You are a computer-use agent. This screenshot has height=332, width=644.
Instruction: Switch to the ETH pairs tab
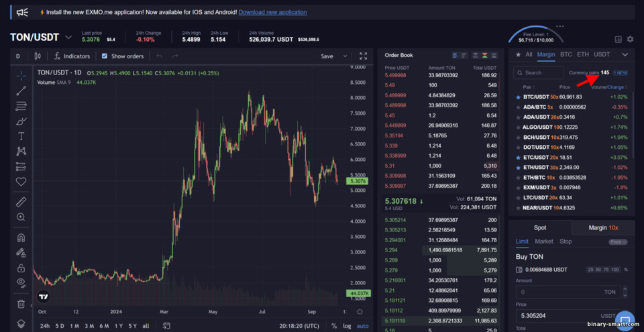(583, 54)
